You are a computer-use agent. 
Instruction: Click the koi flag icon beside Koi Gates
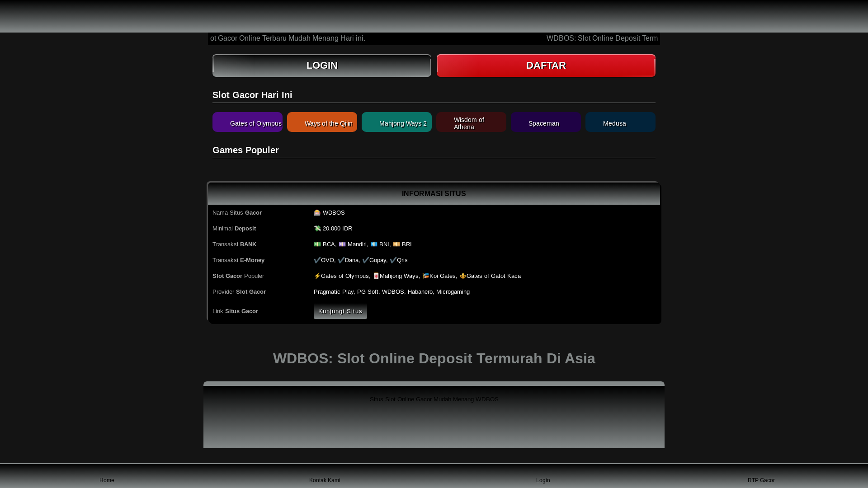(426, 276)
